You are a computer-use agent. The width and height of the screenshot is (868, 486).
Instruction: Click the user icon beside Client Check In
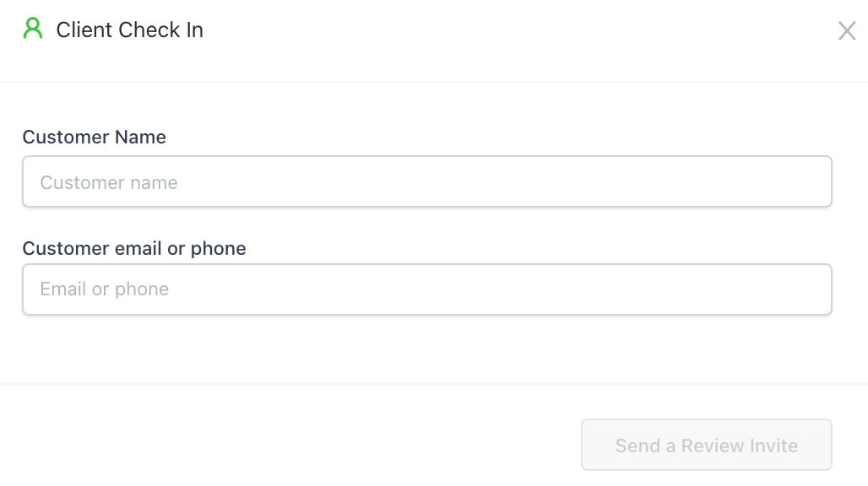pos(33,30)
